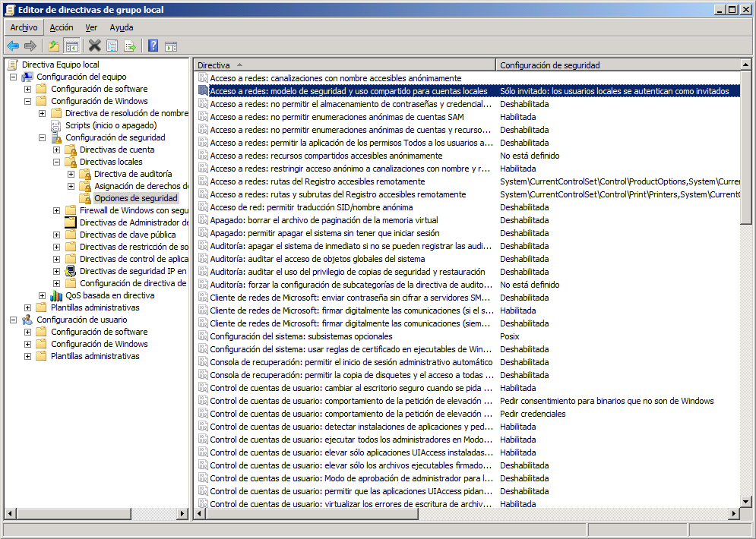Select Directiva de auditoría in the tree

132,174
